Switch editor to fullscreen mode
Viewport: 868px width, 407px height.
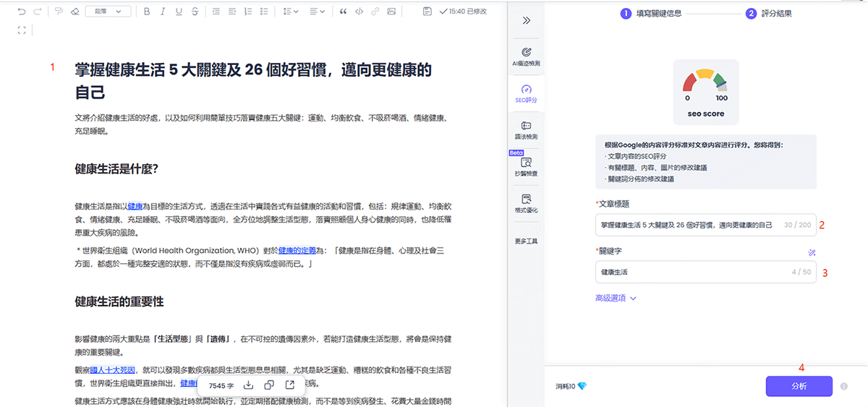pyautogui.click(x=22, y=30)
